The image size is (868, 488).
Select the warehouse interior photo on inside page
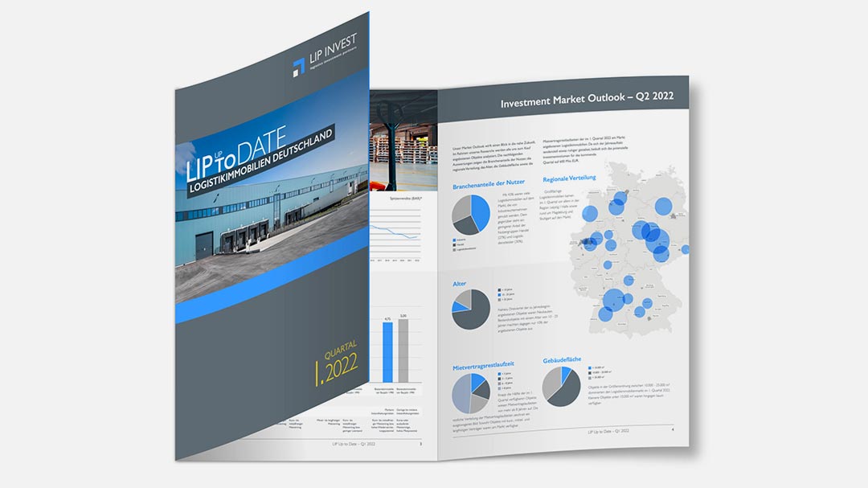pos(403,141)
